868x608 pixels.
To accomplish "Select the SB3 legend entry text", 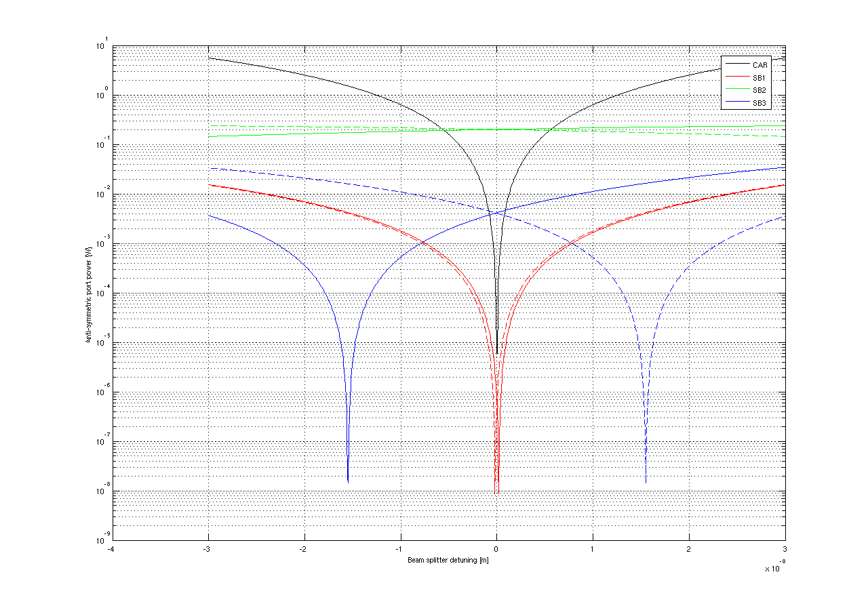I will 759,102.
